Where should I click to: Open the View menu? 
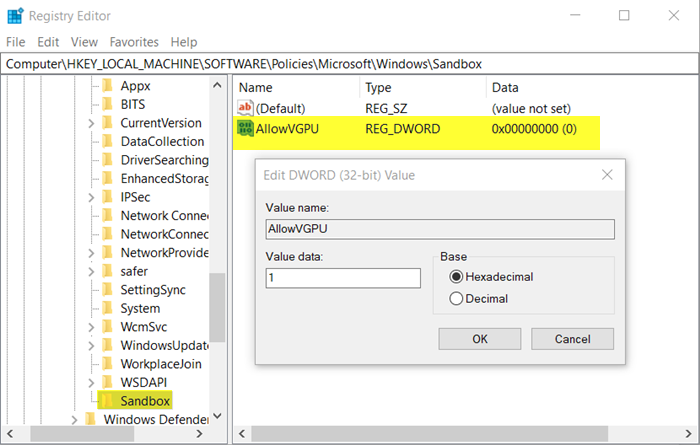point(84,42)
